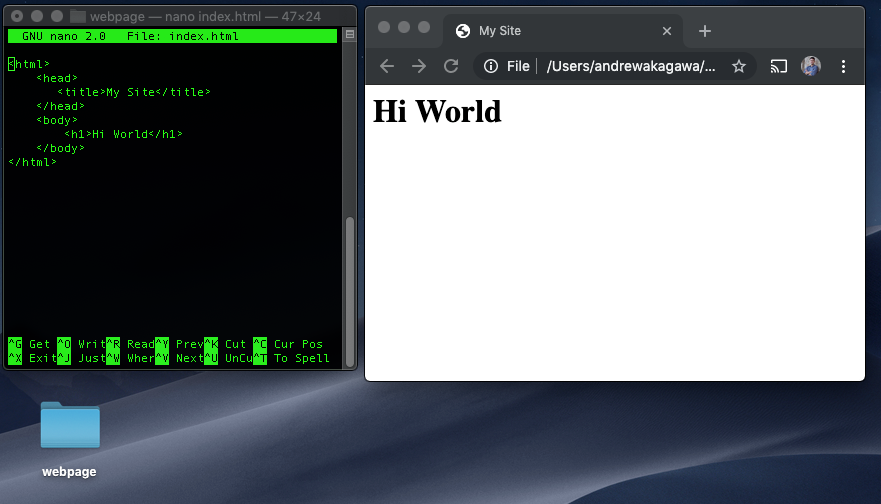Screen dimensions: 881x504
Task: Click the split pane icon in Terminal
Action: click(349, 35)
